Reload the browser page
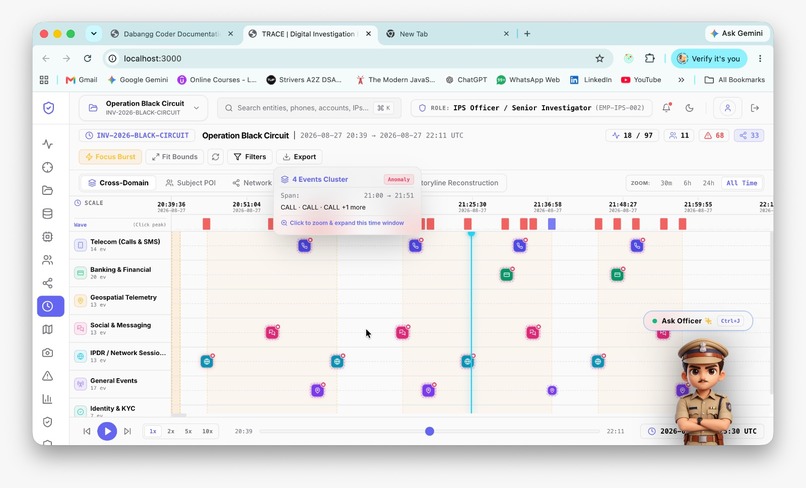 (x=87, y=59)
